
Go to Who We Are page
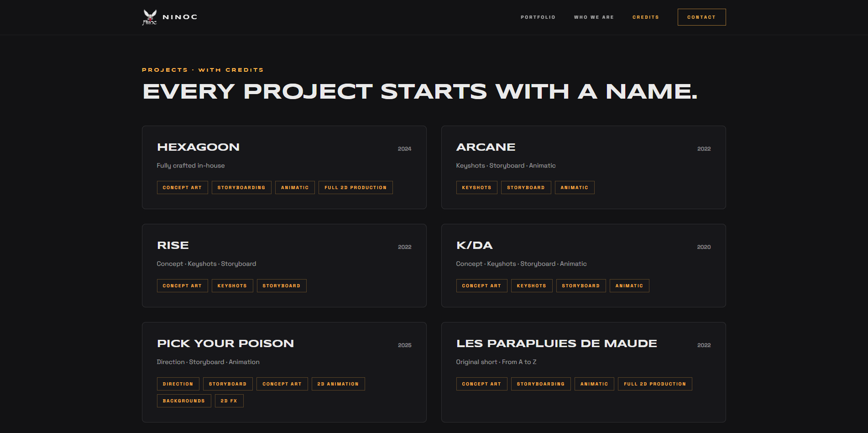(594, 17)
